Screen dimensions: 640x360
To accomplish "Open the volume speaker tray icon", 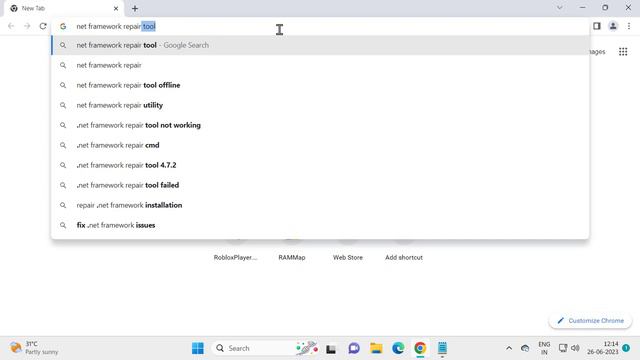I will coord(576,348).
